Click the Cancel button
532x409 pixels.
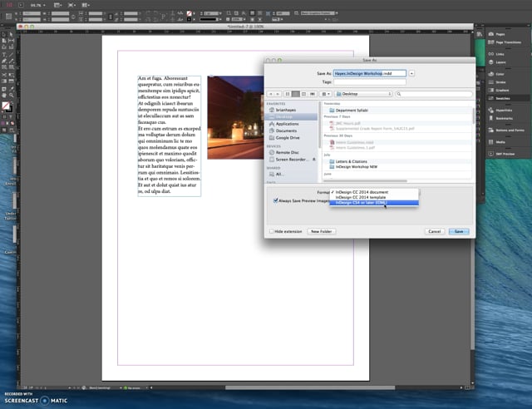click(x=434, y=231)
